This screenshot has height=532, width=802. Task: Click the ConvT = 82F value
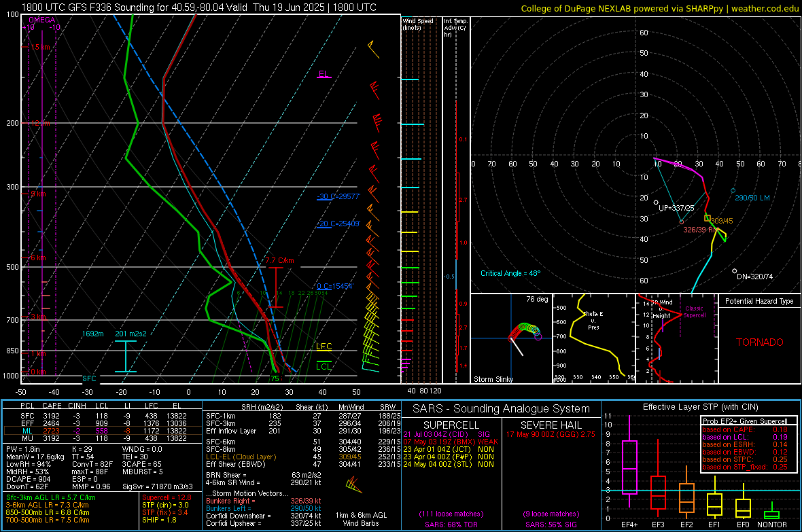coord(92,464)
